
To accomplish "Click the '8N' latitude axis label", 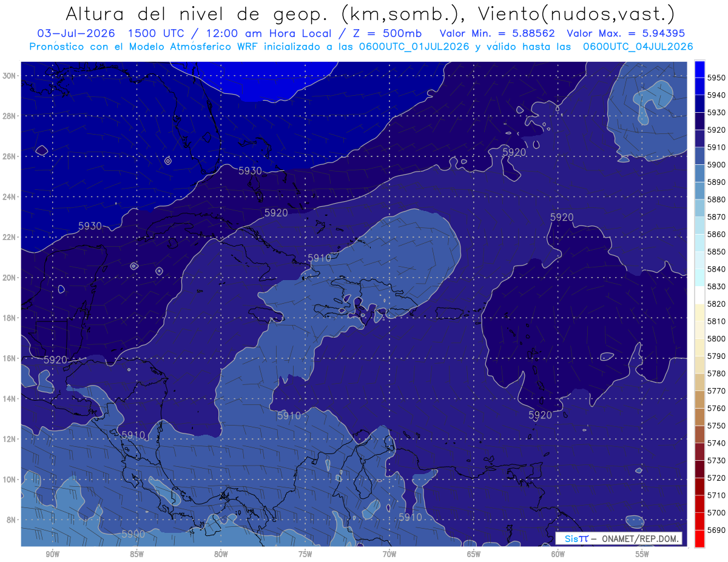I will [10, 520].
